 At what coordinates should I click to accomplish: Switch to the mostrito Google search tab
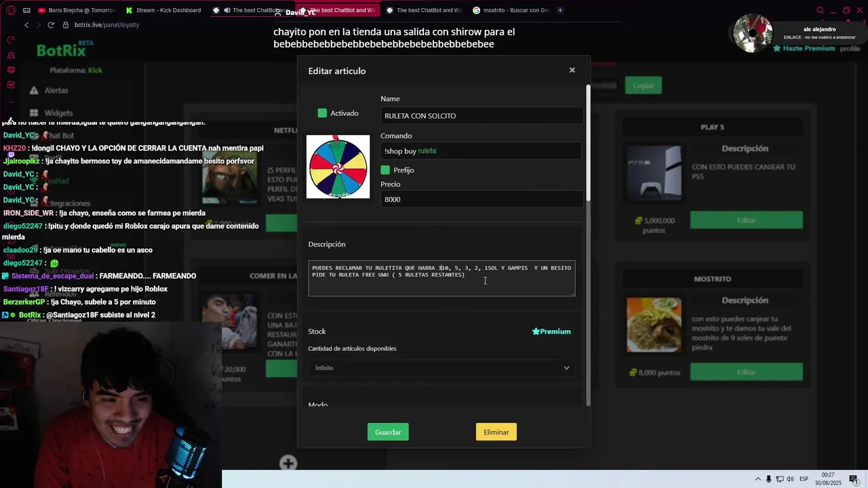[513, 10]
